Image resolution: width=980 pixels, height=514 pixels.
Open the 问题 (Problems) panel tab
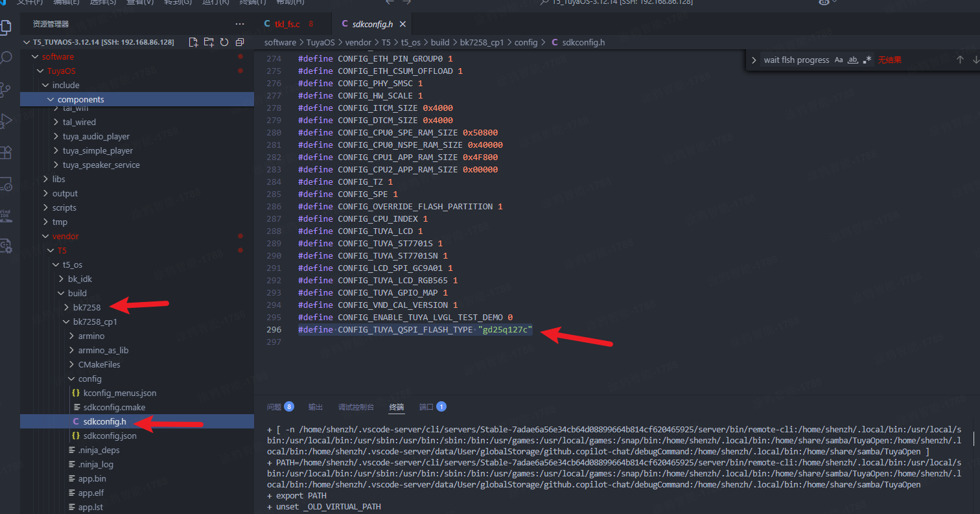281,407
